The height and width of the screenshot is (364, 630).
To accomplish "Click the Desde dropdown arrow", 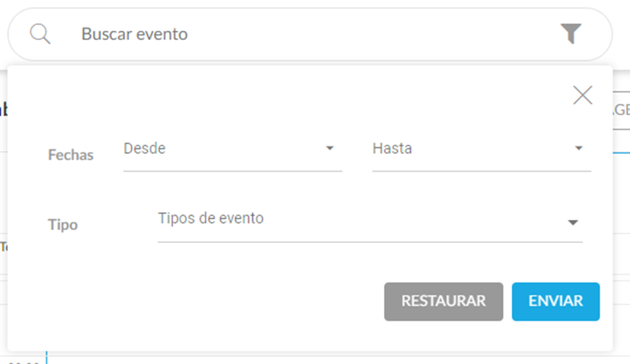I will 330,148.
